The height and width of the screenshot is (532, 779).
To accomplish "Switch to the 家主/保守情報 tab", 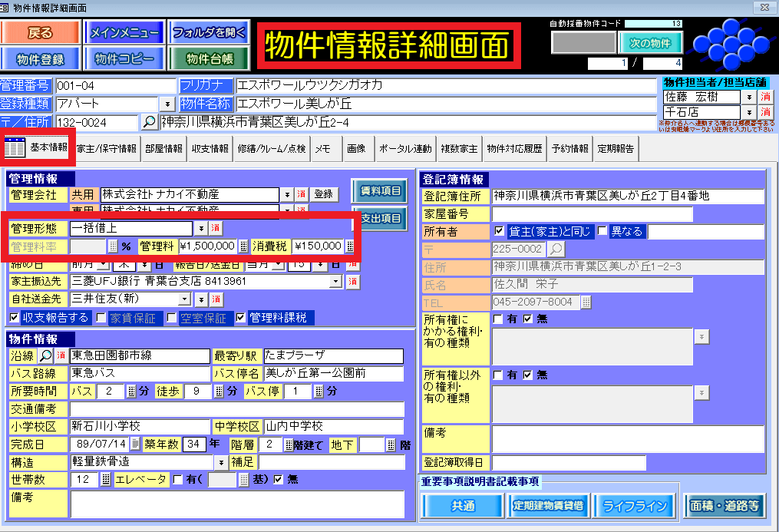I will pos(107,149).
